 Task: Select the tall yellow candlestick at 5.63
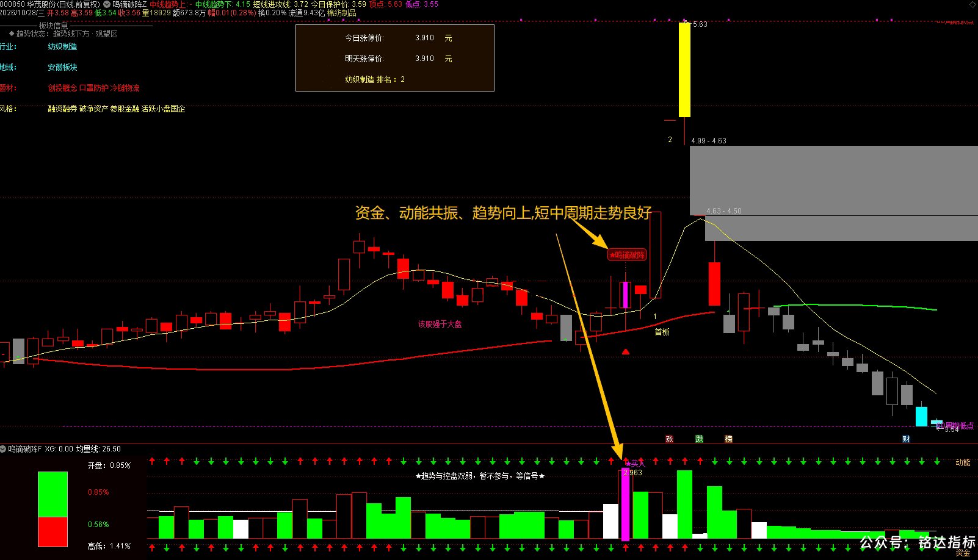click(x=685, y=70)
